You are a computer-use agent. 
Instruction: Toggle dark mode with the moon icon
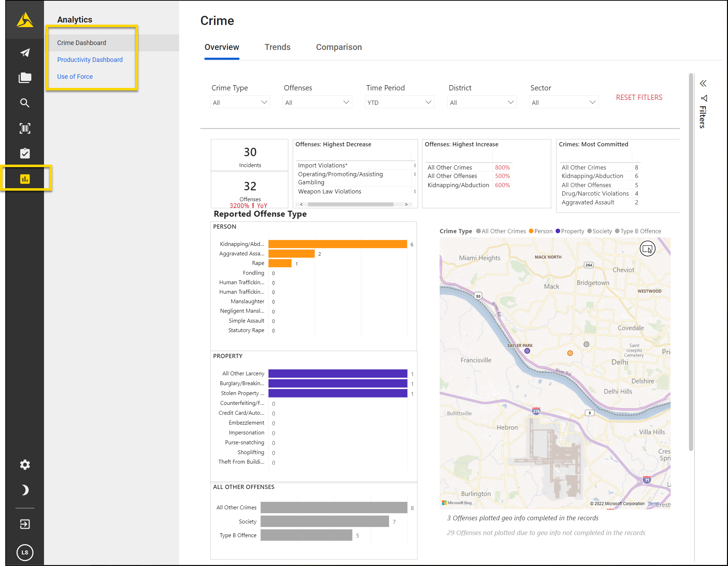[25, 490]
